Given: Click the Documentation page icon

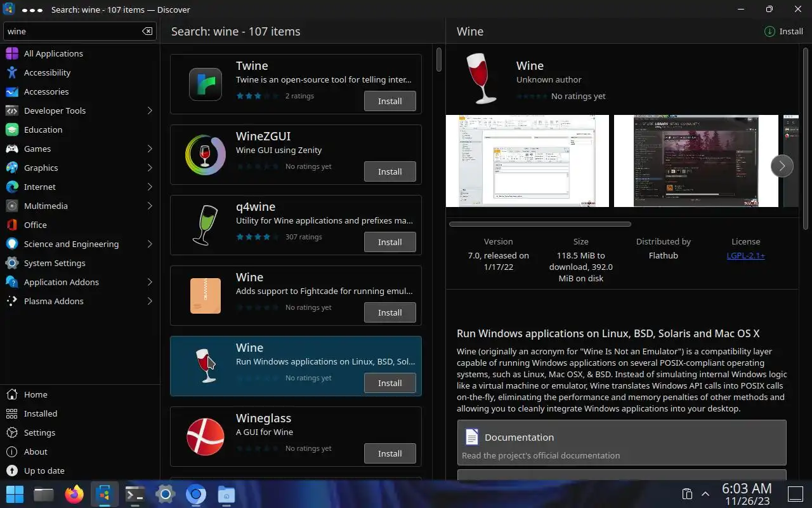Looking at the screenshot, I should pos(471,437).
